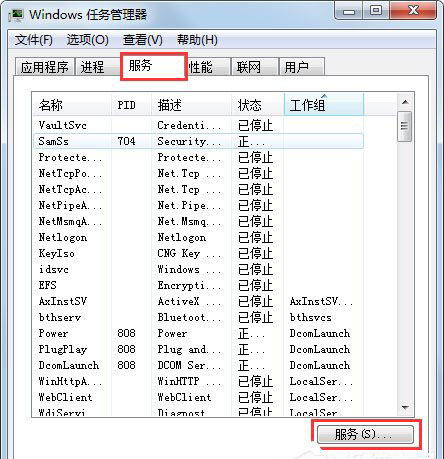Switch to the 进程 tab
Screen dimensions: 444x459
pos(97,67)
